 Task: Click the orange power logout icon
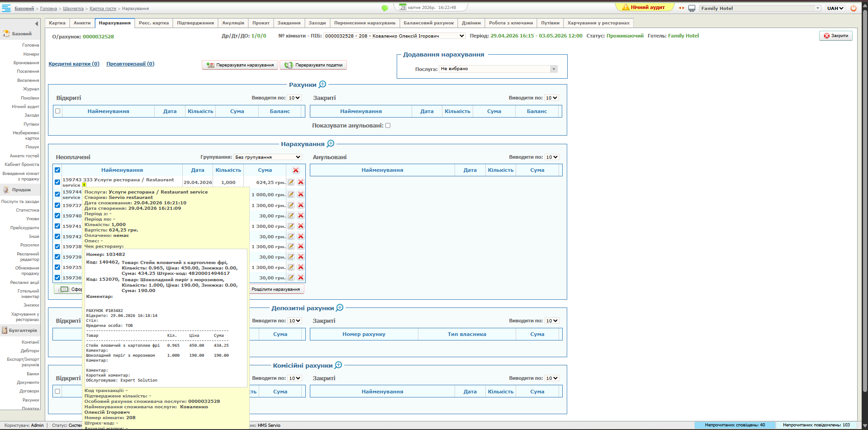854,8
